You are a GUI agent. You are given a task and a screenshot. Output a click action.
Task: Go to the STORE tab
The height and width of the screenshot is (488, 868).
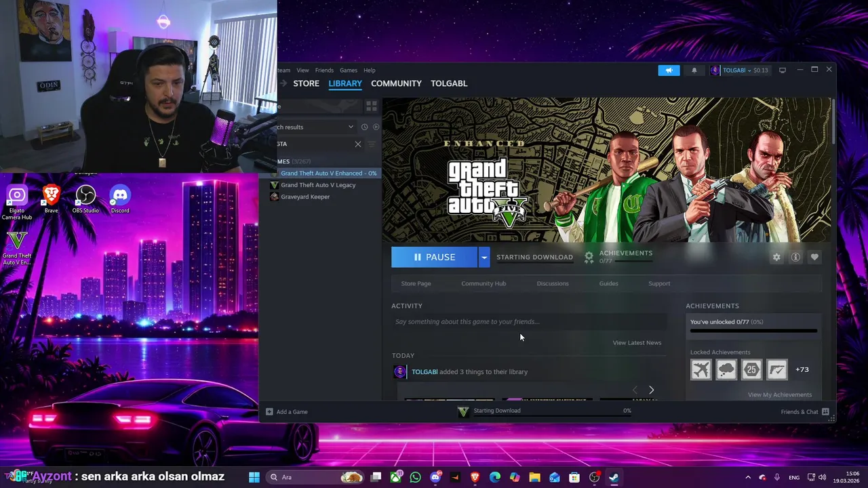306,83
